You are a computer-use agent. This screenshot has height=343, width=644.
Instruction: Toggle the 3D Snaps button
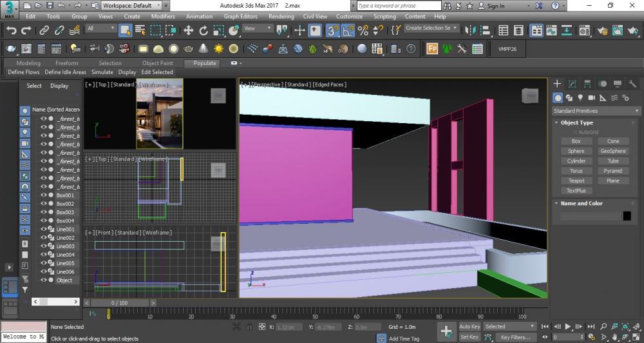(x=332, y=30)
